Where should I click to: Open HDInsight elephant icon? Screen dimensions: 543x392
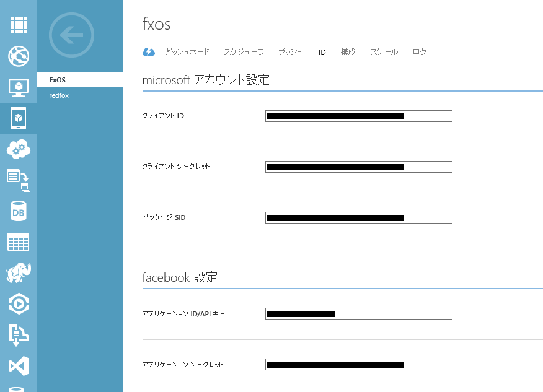coord(19,272)
